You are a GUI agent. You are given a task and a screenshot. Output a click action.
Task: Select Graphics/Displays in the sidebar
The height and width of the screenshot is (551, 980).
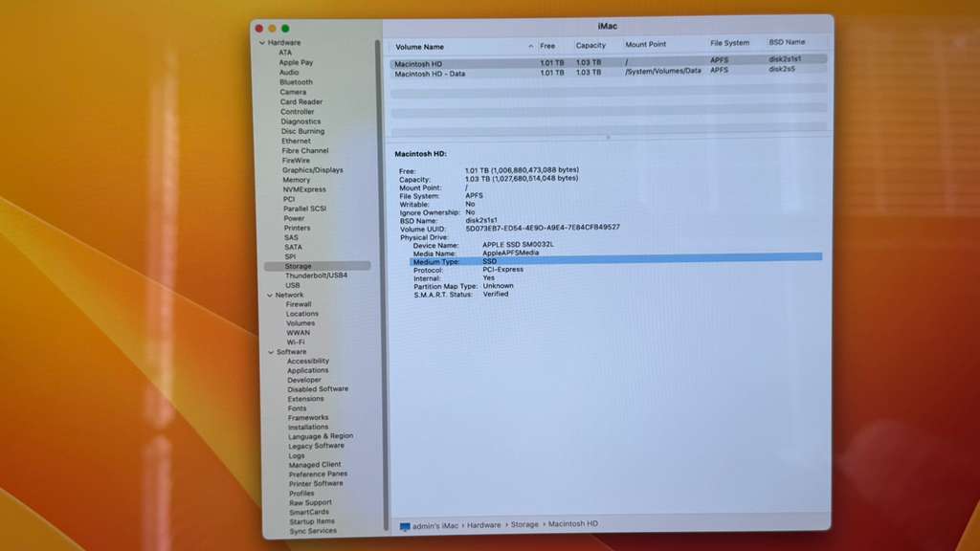312,170
